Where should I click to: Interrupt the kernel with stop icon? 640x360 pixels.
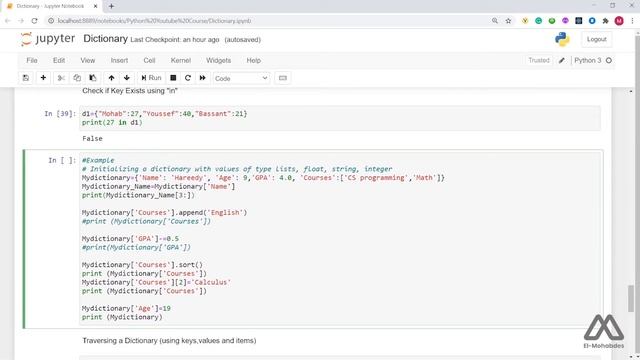(173, 78)
